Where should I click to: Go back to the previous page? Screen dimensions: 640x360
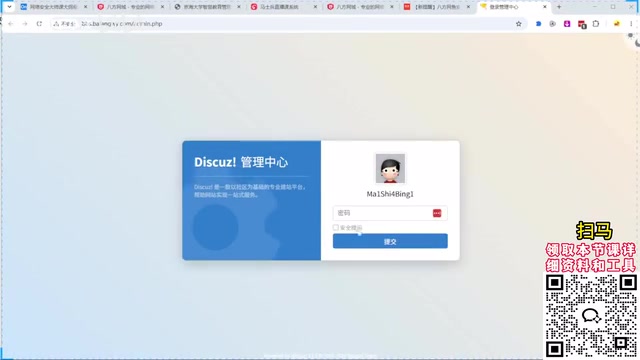click(11, 24)
